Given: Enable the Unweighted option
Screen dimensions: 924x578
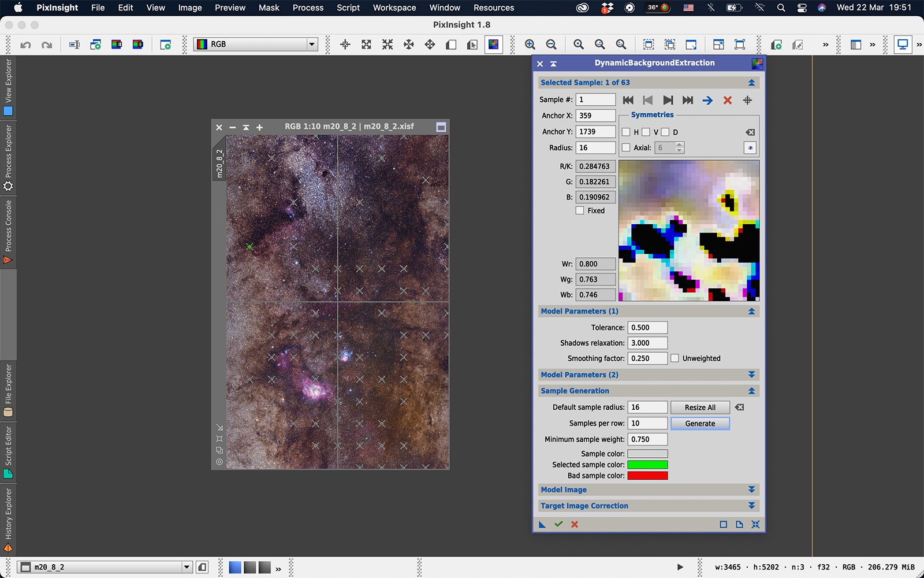Looking at the screenshot, I should tap(675, 358).
